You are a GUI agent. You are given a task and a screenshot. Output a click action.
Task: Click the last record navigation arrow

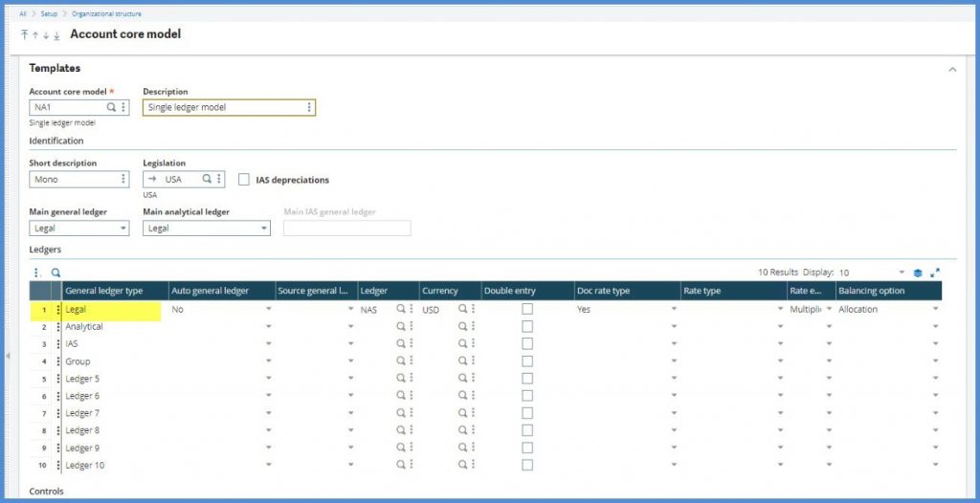coord(56,35)
